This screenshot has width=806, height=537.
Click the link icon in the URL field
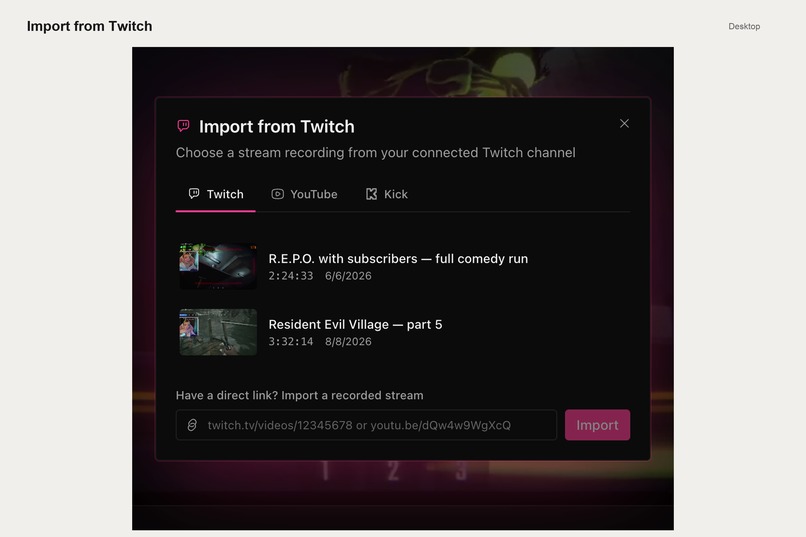pos(192,425)
